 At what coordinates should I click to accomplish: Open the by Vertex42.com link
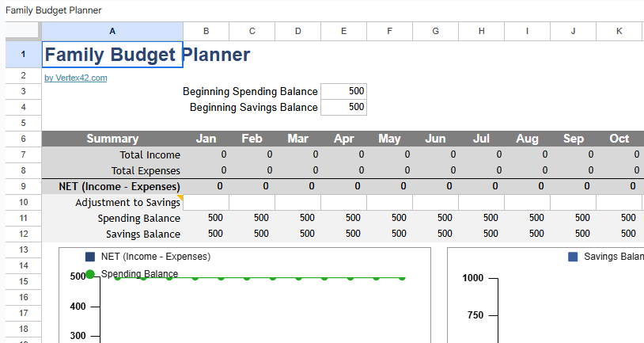(76, 78)
